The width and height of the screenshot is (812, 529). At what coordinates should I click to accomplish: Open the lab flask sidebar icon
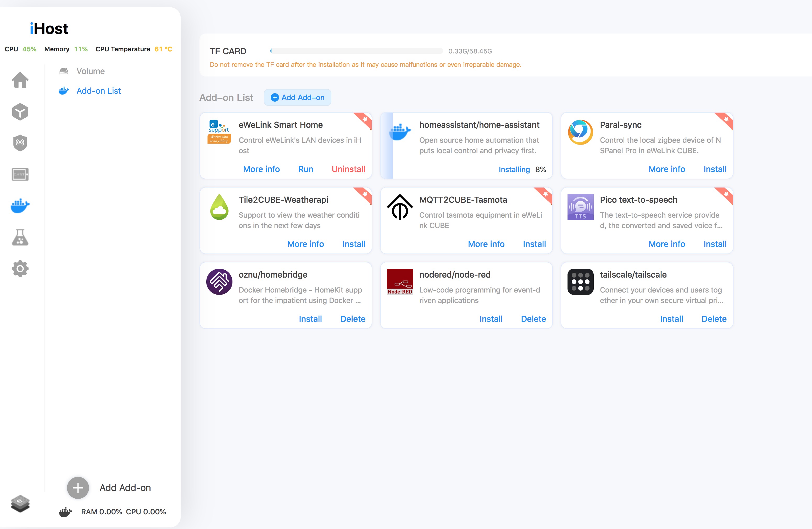[x=20, y=237]
